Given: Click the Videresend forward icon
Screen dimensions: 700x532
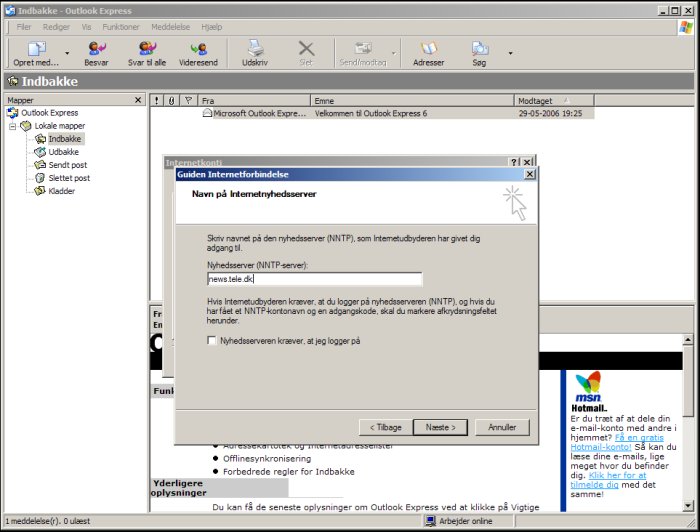Looking at the screenshot, I should click(x=198, y=49).
